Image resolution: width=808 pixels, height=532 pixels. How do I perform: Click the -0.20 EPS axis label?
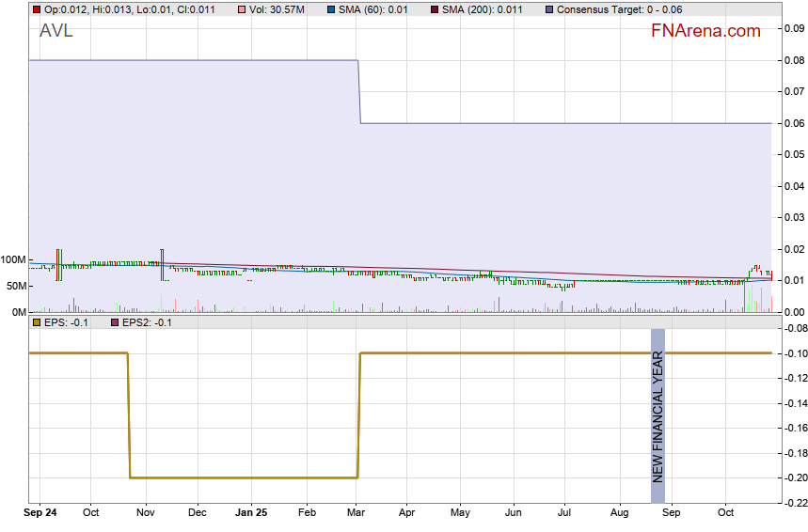(793, 477)
